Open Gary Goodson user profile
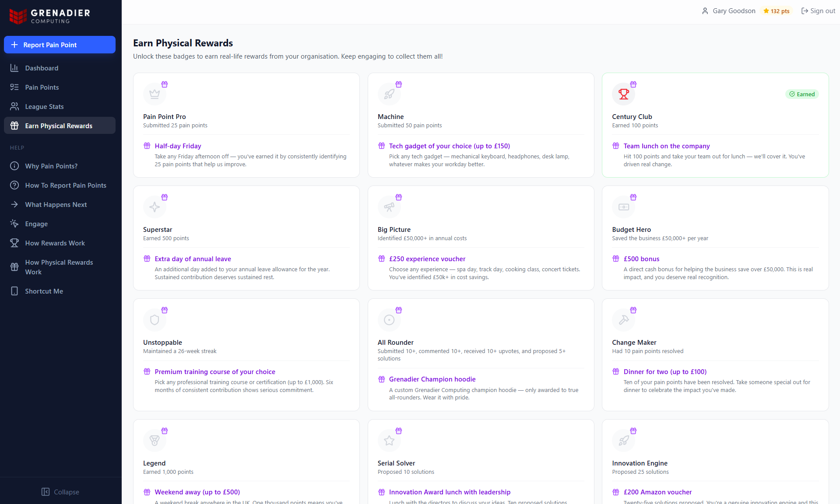The width and height of the screenshot is (840, 504). (x=728, y=11)
